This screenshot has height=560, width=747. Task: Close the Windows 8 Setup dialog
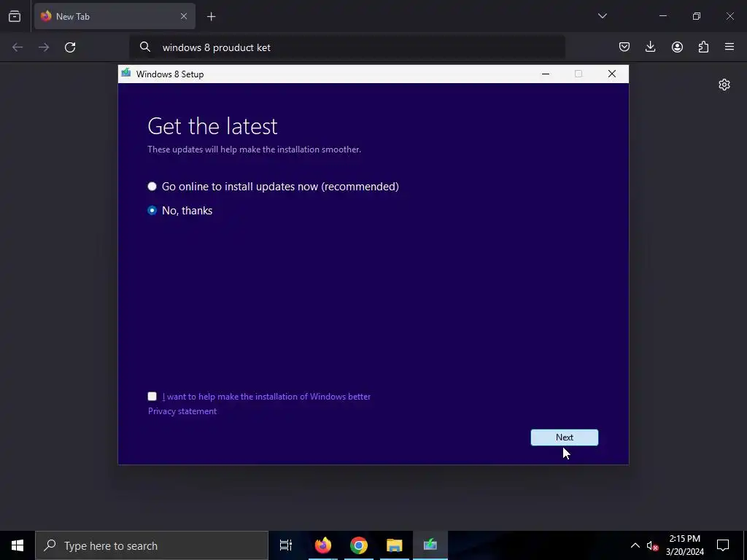(612, 74)
